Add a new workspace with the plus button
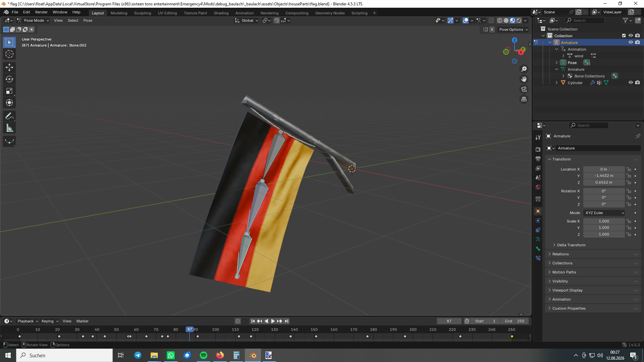Viewport: 644px width, 362px height. coord(374,13)
